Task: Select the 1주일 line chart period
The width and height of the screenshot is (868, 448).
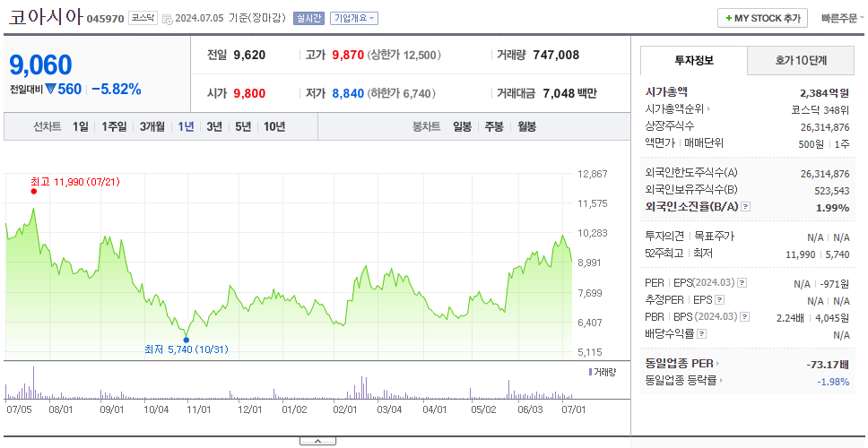Action: [114, 126]
